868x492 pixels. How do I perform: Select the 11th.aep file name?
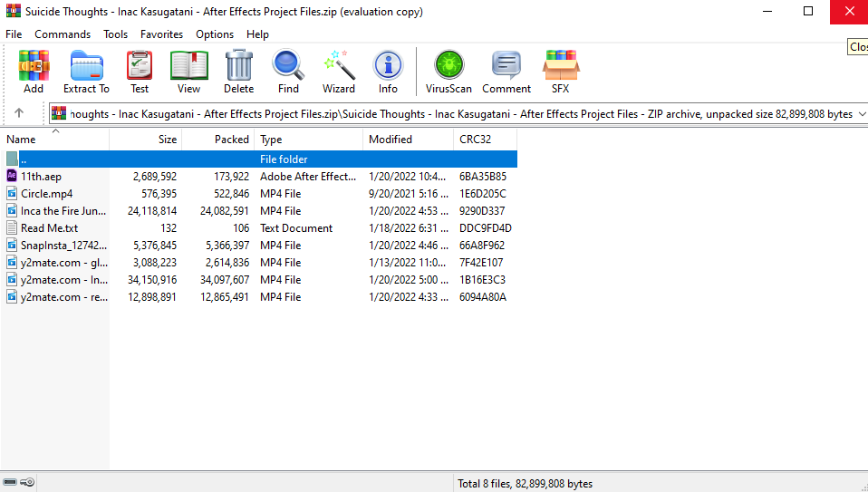coord(41,177)
